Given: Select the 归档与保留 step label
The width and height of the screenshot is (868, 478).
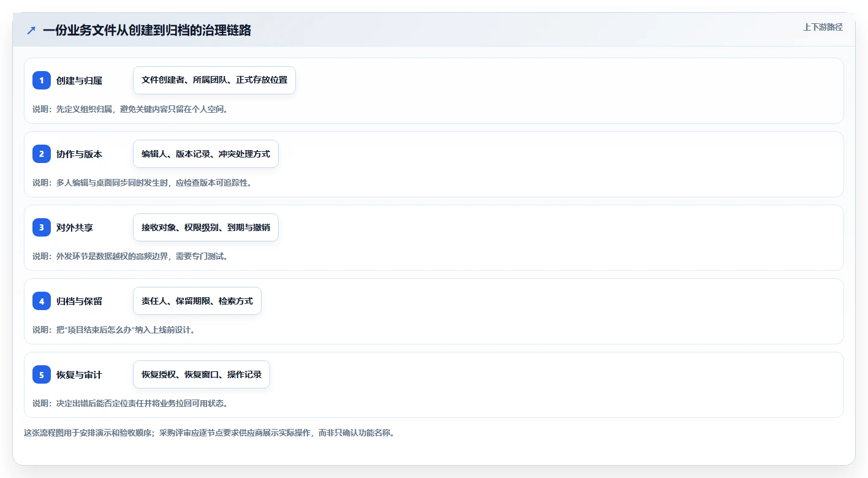Looking at the screenshot, I should pyautogui.click(x=79, y=301).
